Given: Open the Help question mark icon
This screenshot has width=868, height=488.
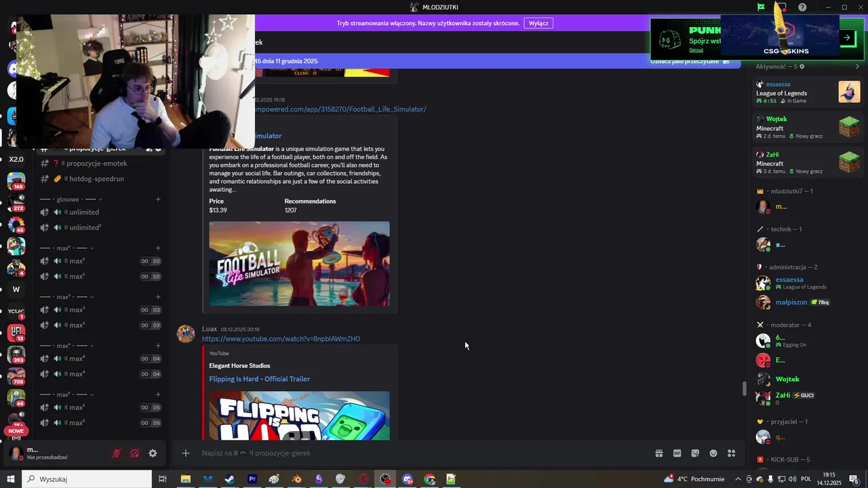Looking at the screenshot, I should (x=802, y=7).
